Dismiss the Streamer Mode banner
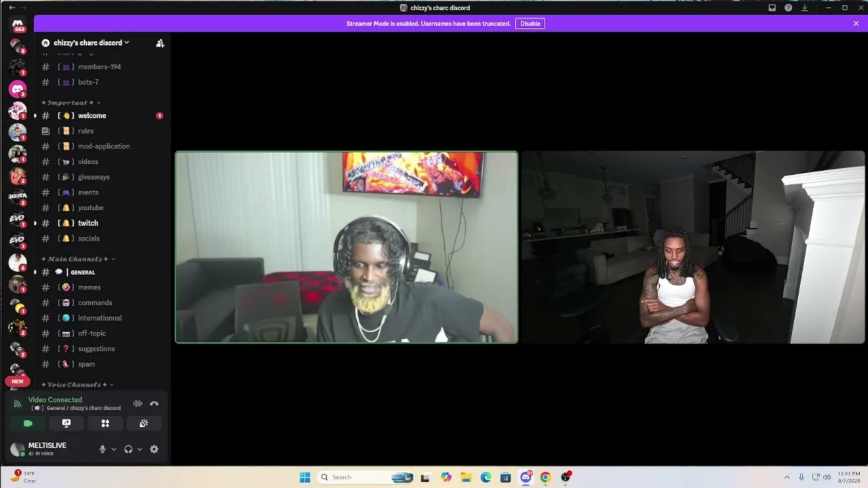 pos(856,24)
